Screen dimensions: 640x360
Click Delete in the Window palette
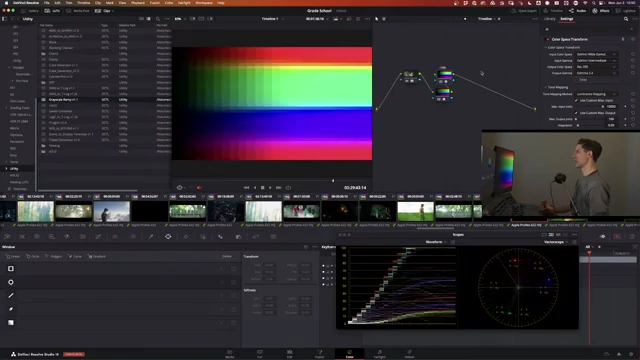[x=227, y=256]
